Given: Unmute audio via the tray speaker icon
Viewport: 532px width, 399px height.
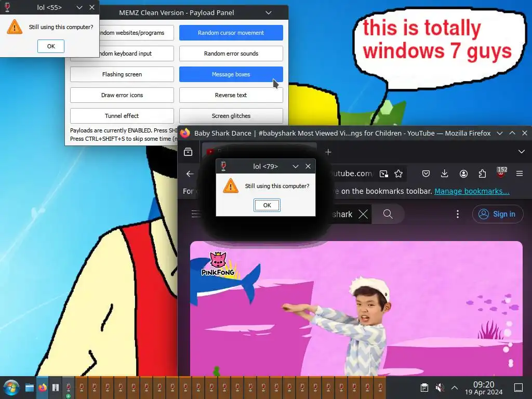Looking at the screenshot, I should tap(440, 388).
